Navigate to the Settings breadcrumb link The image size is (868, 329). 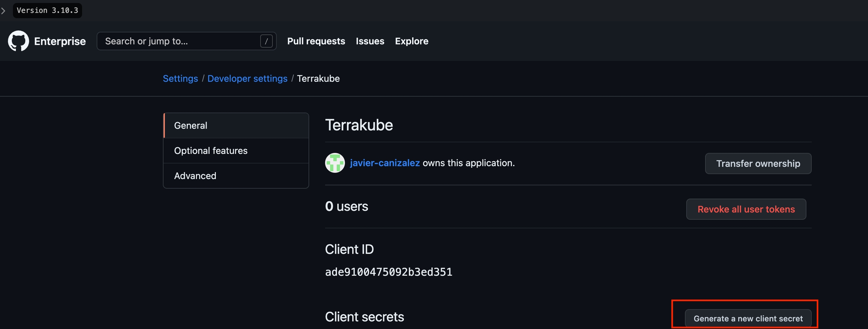[x=180, y=78]
